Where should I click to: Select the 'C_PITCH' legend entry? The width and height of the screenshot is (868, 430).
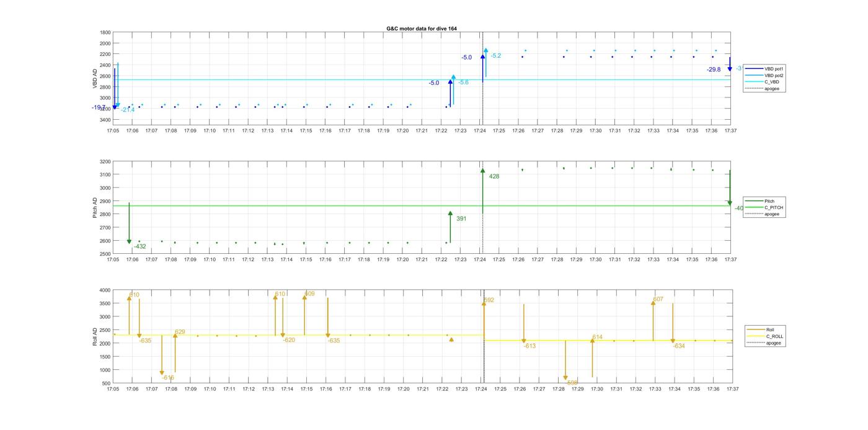tap(765, 207)
